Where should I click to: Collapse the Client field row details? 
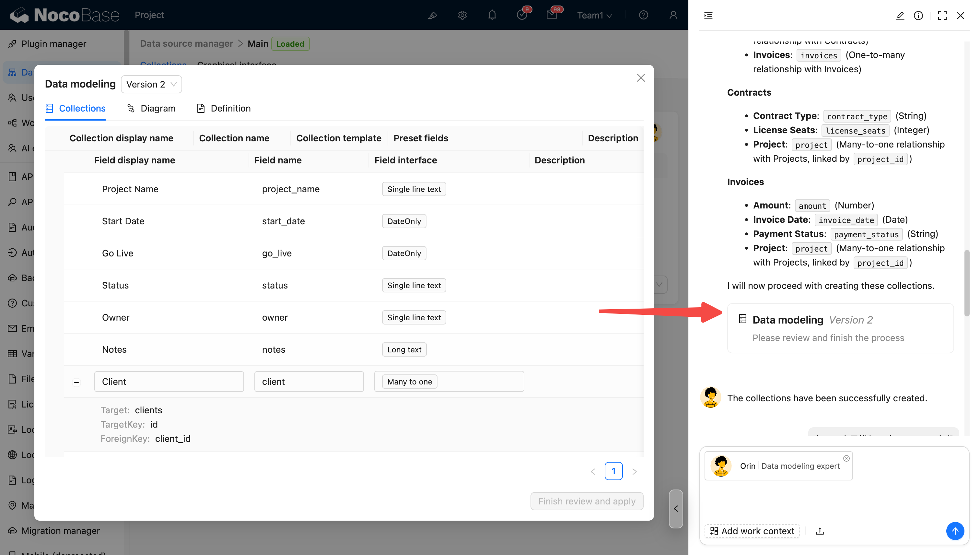(76, 382)
